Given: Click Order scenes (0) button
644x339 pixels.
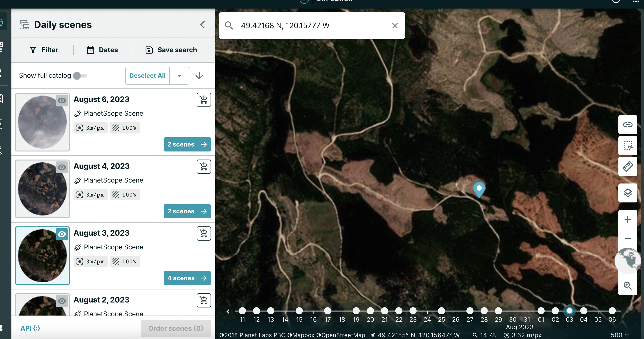Looking at the screenshot, I should point(176,328).
